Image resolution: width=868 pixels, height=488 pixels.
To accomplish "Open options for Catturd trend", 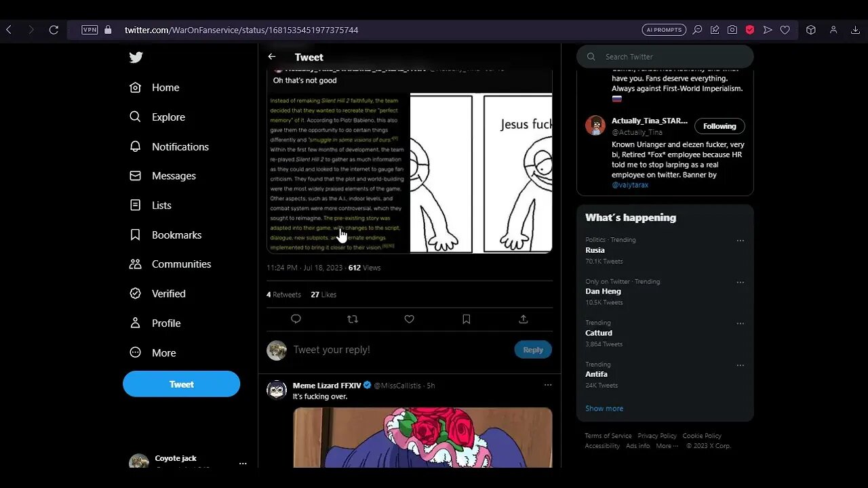I will (741, 323).
